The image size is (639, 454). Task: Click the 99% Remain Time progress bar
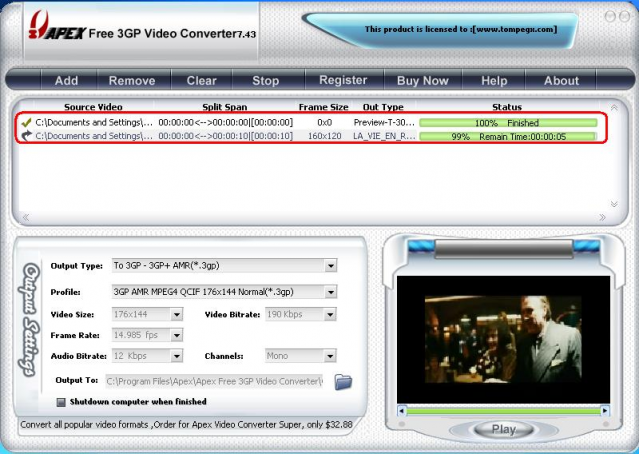click(508, 137)
